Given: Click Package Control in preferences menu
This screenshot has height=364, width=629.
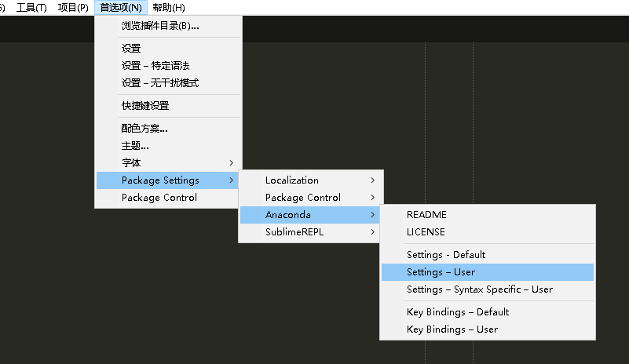Looking at the screenshot, I should 159,198.
